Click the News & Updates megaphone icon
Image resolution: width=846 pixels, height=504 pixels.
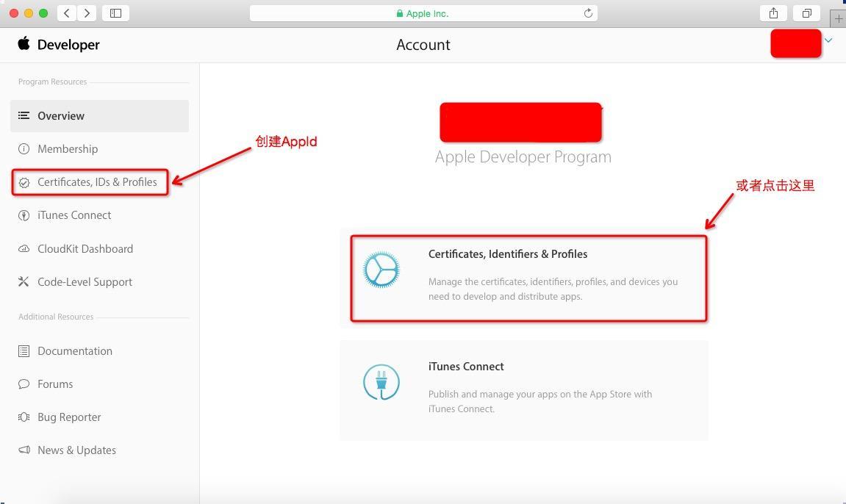[24, 450]
